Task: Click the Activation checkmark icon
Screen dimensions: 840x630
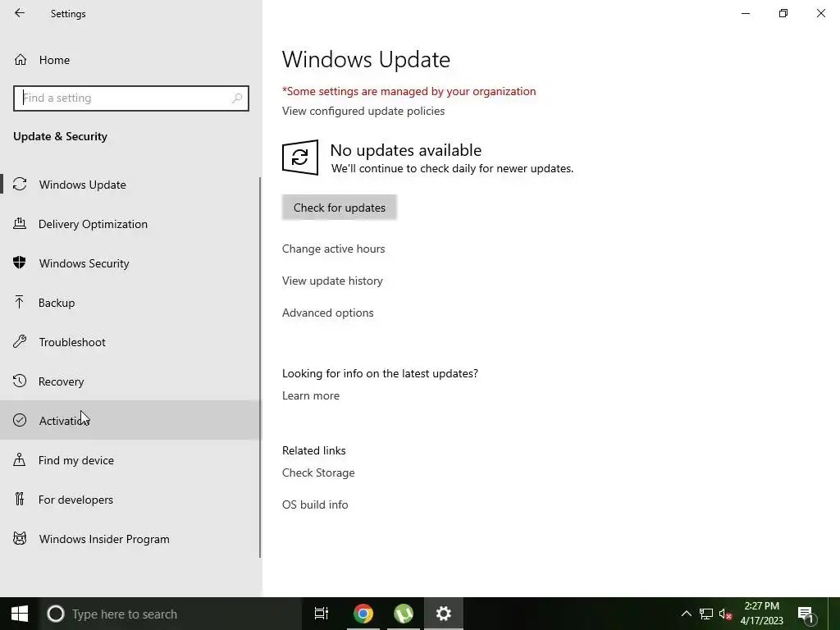Action: point(20,420)
